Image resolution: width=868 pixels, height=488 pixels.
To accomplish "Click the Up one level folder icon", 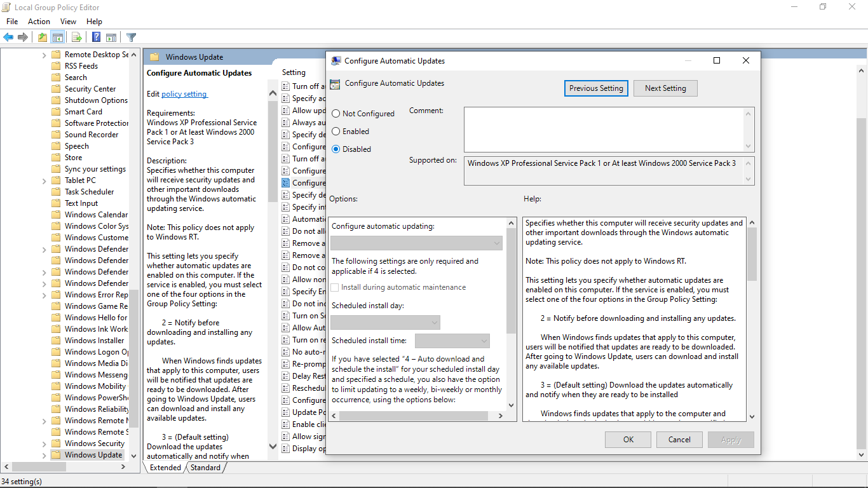I will pyautogui.click(x=41, y=37).
